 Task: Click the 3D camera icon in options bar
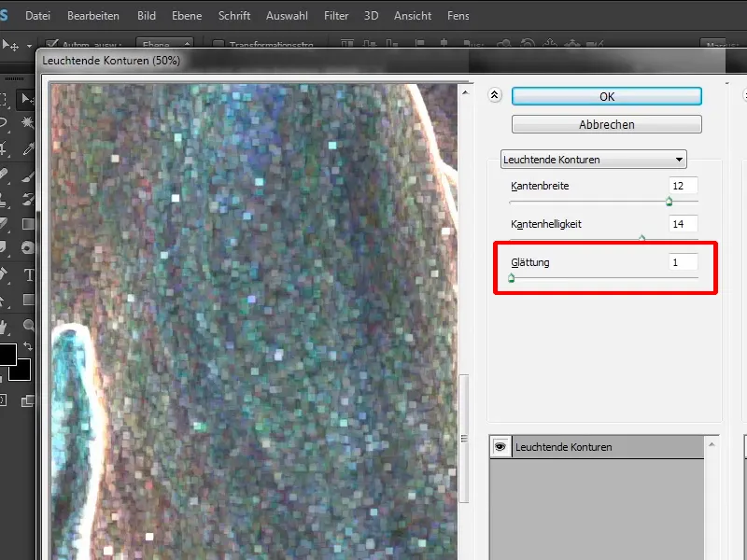[595, 44]
